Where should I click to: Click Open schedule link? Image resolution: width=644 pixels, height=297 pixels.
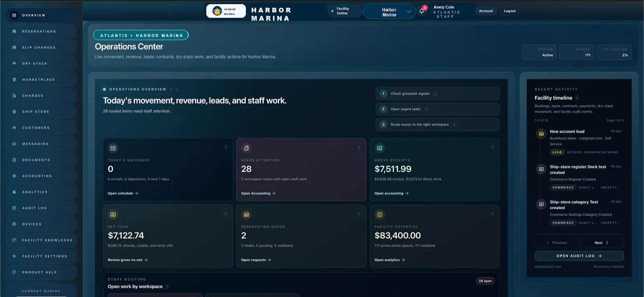pos(123,194)
